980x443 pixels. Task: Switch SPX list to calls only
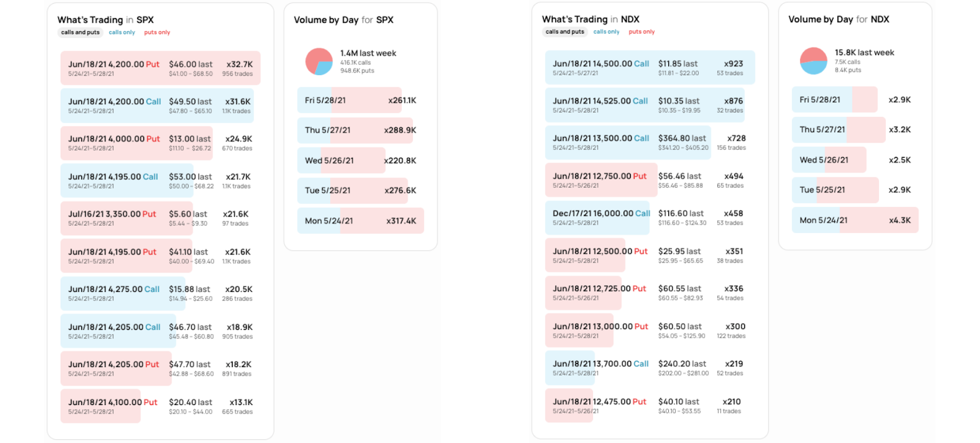point(122,32)
